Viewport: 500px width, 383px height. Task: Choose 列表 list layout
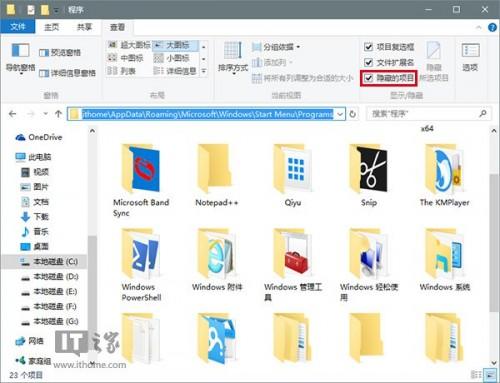[121, 71]
